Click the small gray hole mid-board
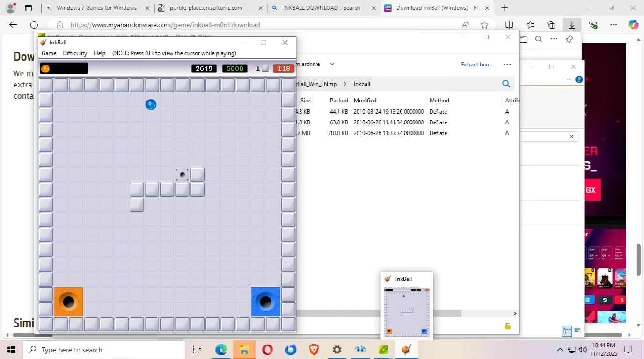This screenshot has height=359, width=644. [x=182, y=175]
